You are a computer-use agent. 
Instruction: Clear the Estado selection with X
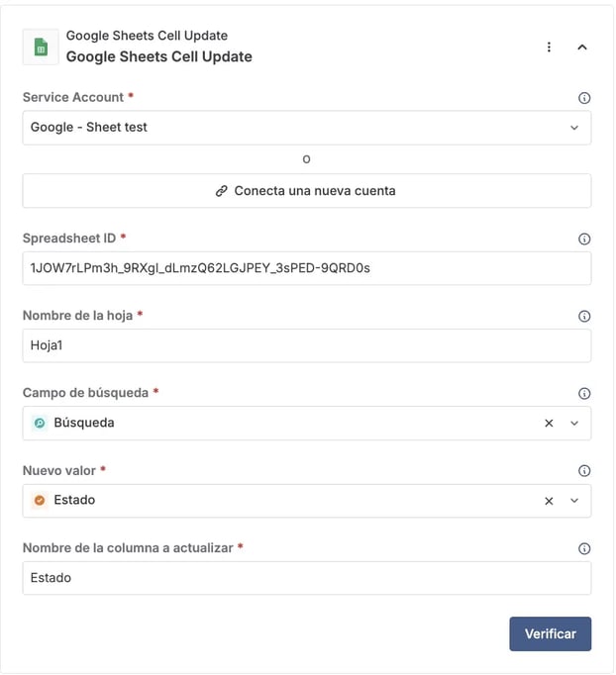(x=549, y=501)
